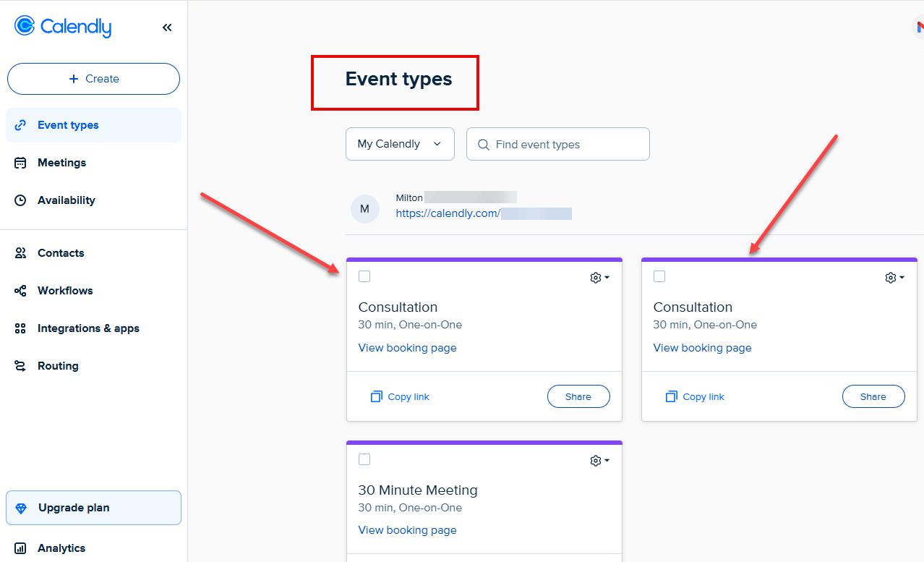Open the Routing section
Screen dimensions: 924x562
click(58, 365)
